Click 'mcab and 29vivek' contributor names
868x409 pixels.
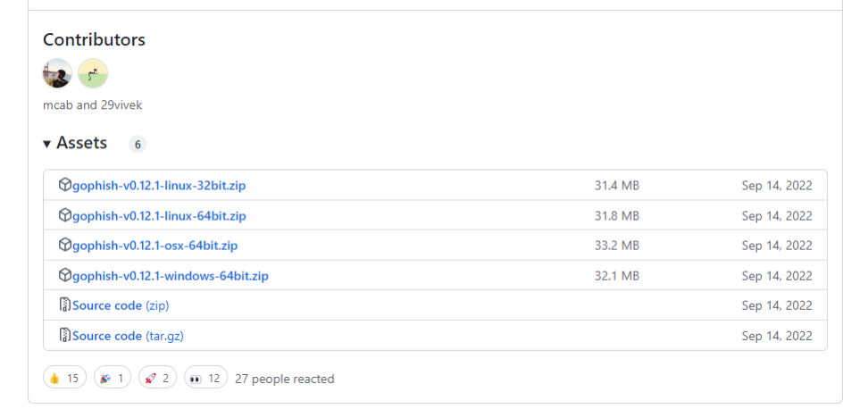[x=93, y=105]
